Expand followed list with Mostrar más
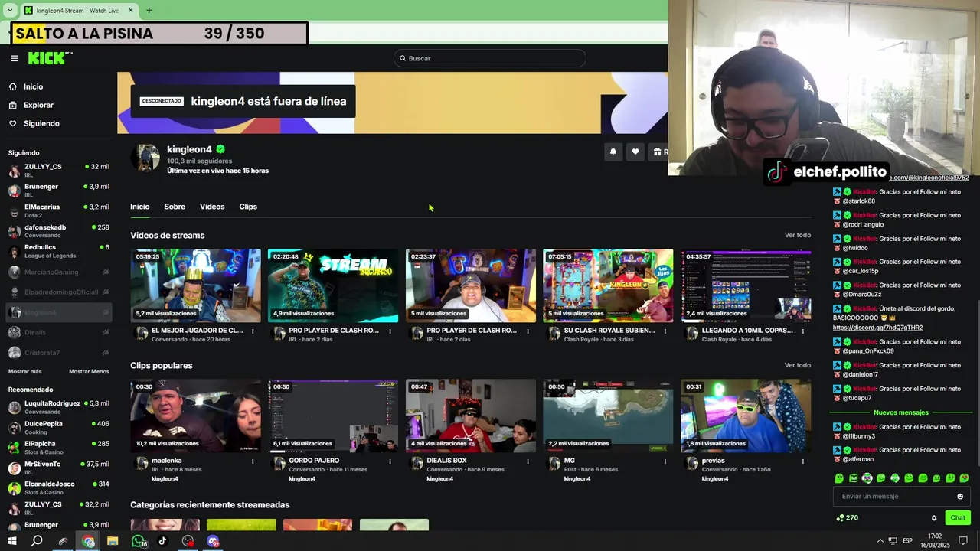The image size is (980, 551). pos(25,371)
